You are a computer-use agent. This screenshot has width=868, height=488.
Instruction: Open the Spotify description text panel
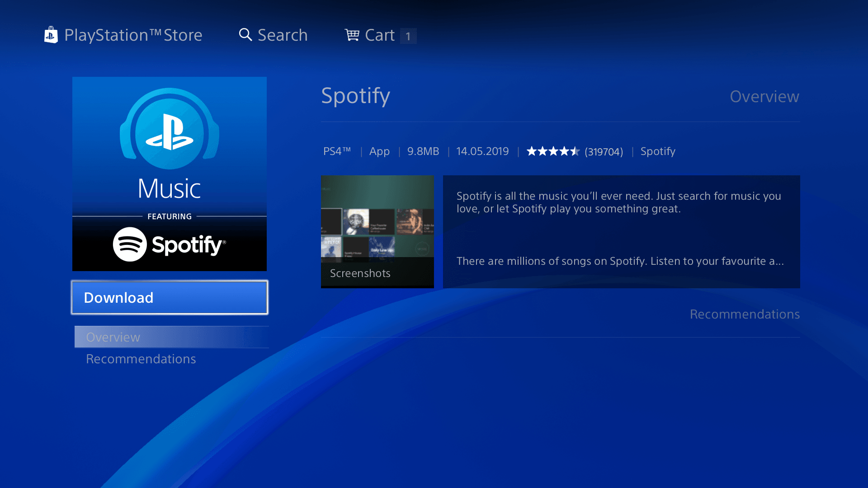click(x=622, y=232)
